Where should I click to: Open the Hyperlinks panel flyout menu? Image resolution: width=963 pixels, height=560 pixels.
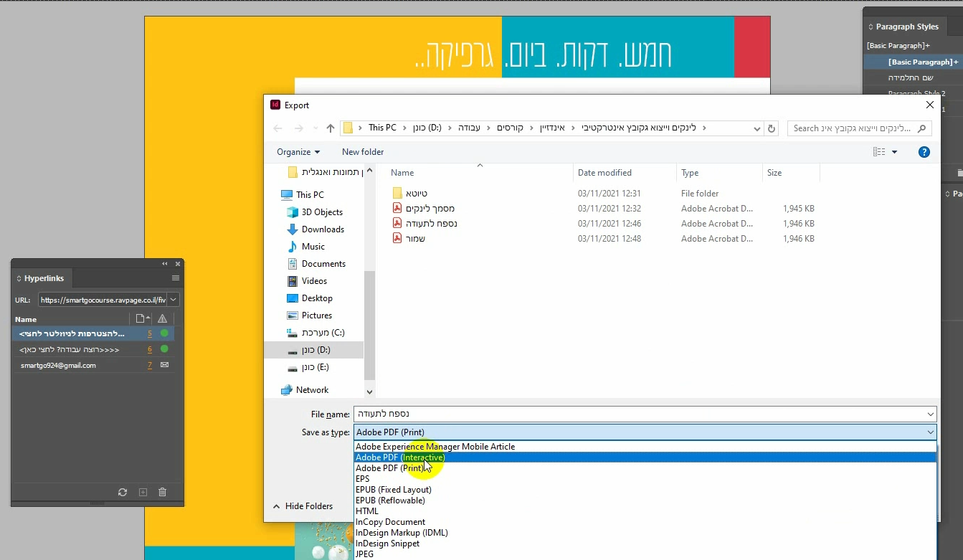pyautogui.click(x=175, y=278)
